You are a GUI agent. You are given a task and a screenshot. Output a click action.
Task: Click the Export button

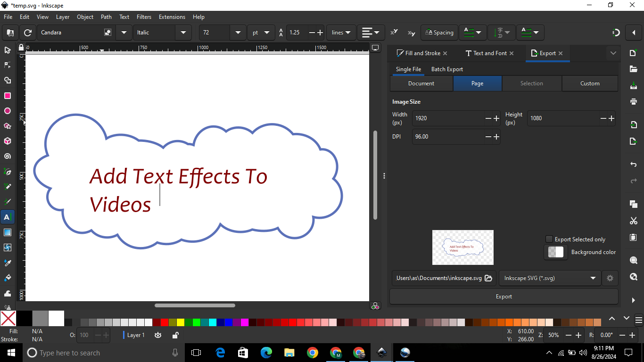[x=504, y=296]
